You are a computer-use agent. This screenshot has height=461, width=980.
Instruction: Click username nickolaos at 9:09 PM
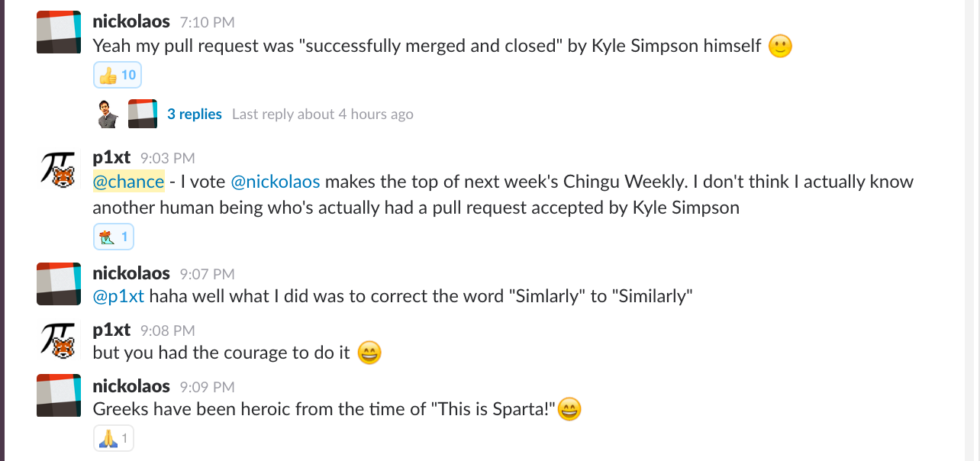point(131,386)
